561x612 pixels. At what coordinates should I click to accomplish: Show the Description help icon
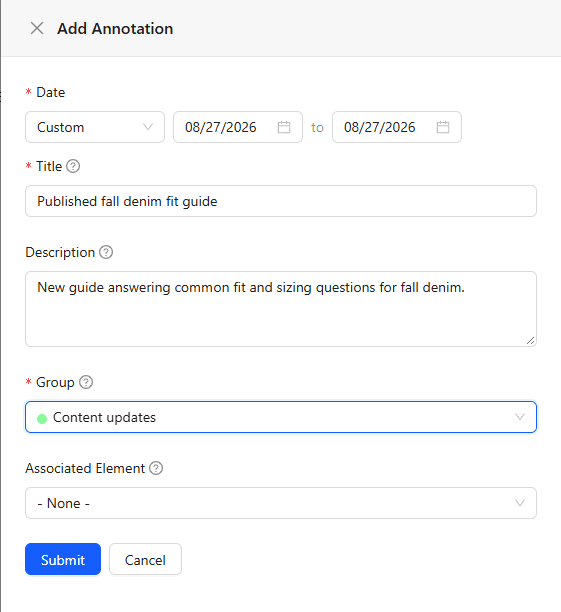point(106,252)
